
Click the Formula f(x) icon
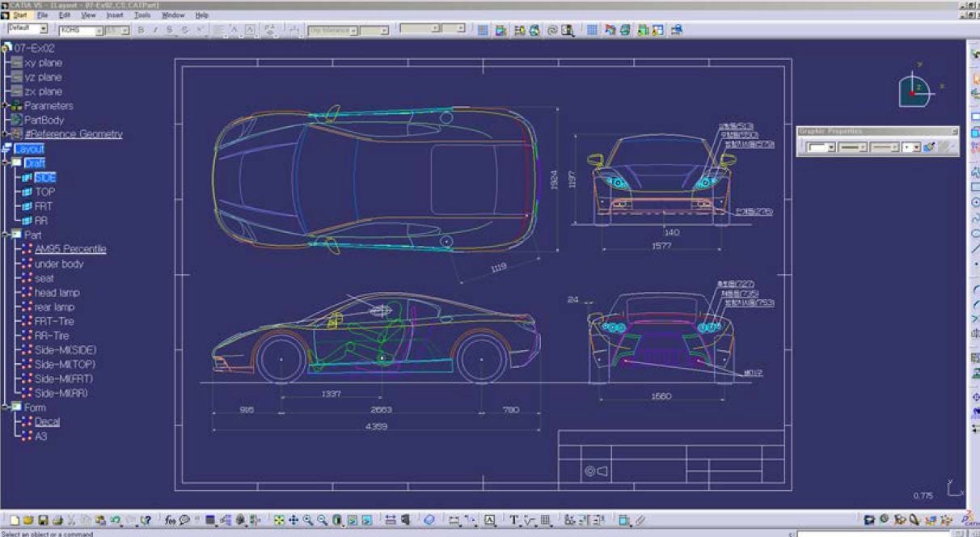pyautogui.click(x=169, y=520)
